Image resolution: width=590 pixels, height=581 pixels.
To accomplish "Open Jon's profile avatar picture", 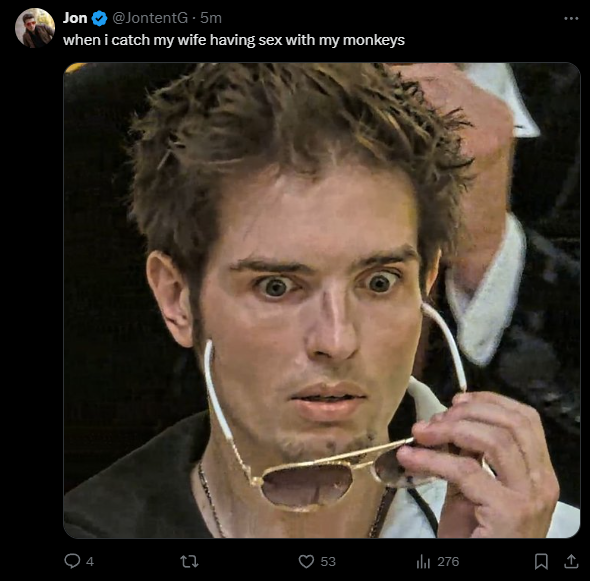I will click(35, 28).
